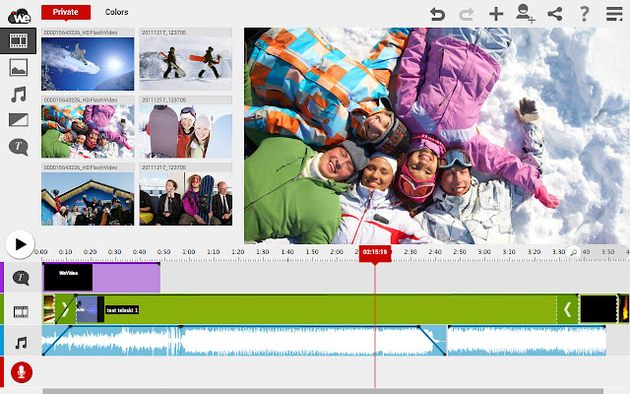The height and width of the screenshot is (394, 630).
Task: Select the second audio waveform clip
Action: click(x=527, y=341)
